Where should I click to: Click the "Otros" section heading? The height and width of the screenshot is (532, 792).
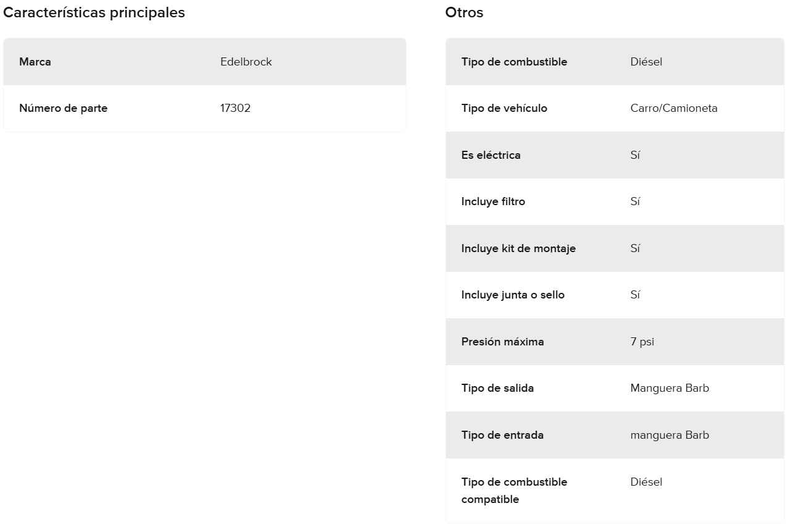pos(464,12)
